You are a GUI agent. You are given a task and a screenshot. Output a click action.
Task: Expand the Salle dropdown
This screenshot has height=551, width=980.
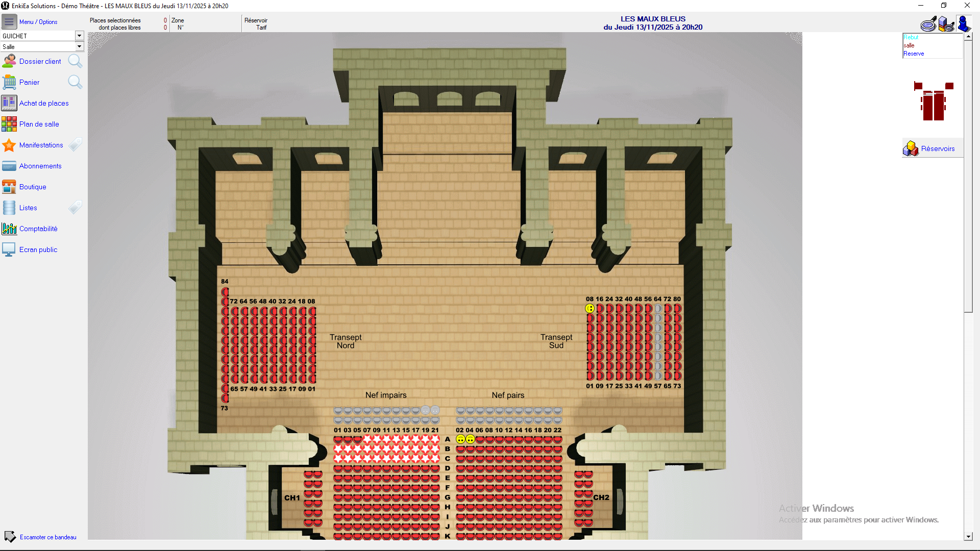click(79, 46)
